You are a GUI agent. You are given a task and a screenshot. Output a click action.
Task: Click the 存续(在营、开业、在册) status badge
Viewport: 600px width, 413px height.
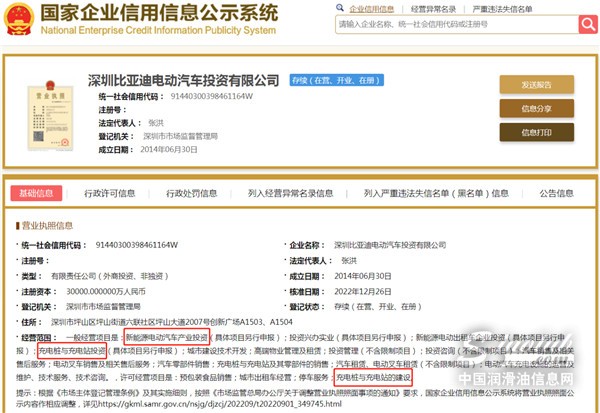[x=336, y=80]
